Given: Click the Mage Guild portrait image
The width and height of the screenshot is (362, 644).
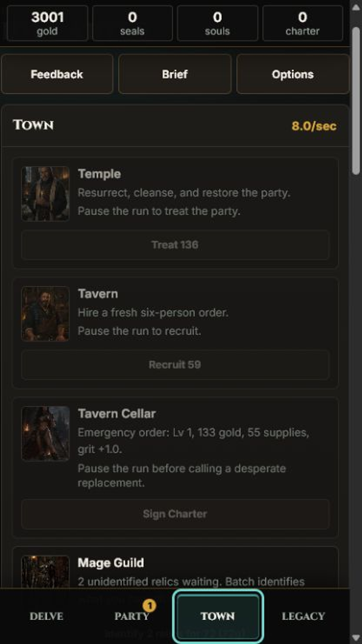Looking at the screenshot, I should 45,572.
